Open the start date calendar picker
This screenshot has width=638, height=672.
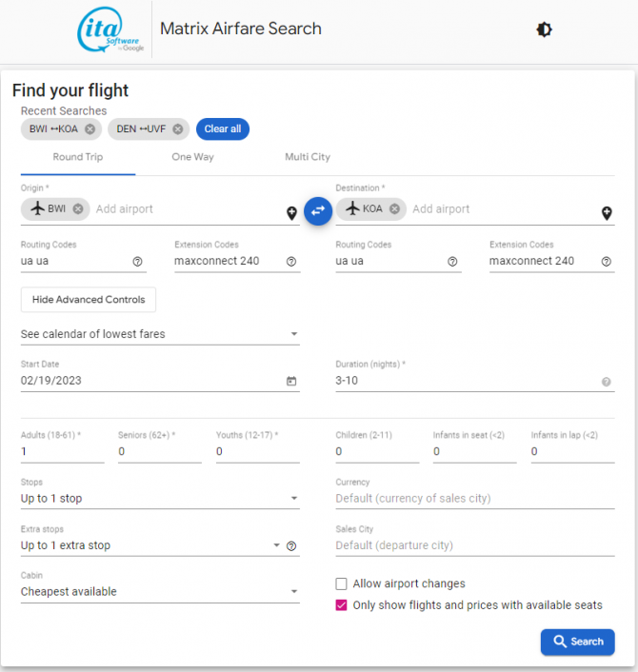(291, 381)
